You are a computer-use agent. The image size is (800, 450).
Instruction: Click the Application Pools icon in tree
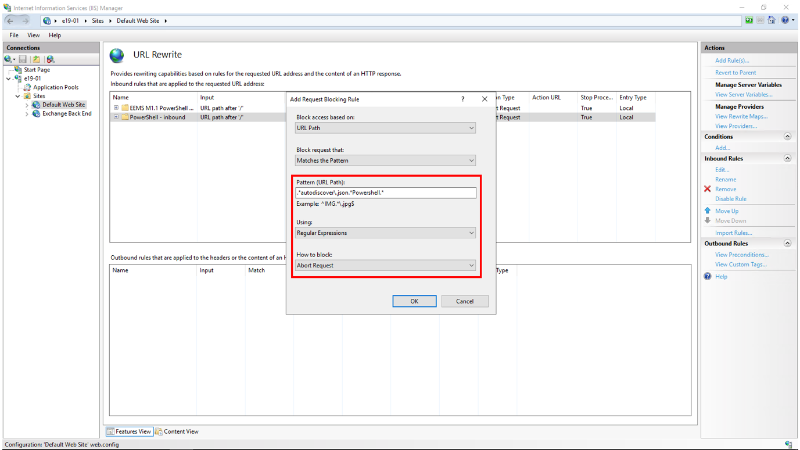(28, 87)
